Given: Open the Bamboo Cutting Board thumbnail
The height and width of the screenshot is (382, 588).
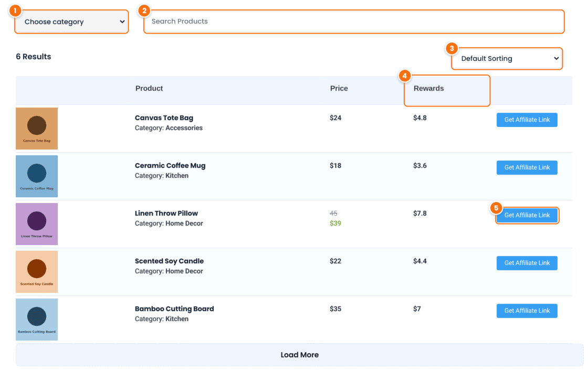Looking at the screenshot, I should point(37,320).
